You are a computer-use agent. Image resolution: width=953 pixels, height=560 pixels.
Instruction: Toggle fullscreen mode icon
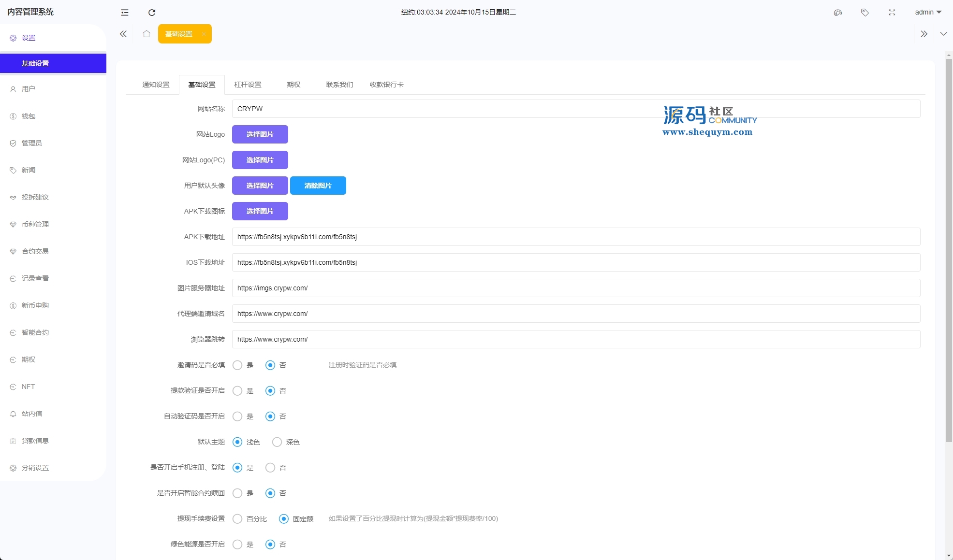tap(892, 13)
